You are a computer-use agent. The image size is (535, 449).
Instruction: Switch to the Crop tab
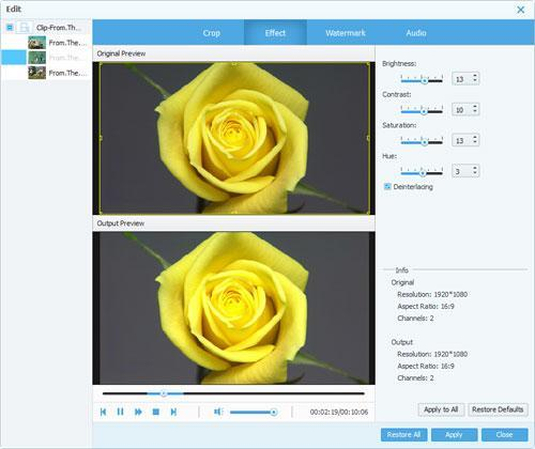pos(211,33)
